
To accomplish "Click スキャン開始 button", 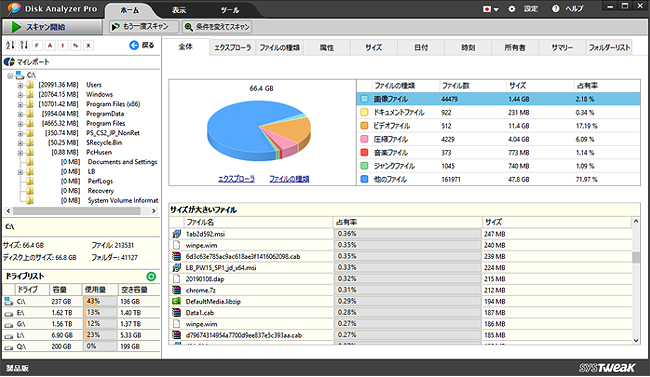I will click(x=52, y=27).
